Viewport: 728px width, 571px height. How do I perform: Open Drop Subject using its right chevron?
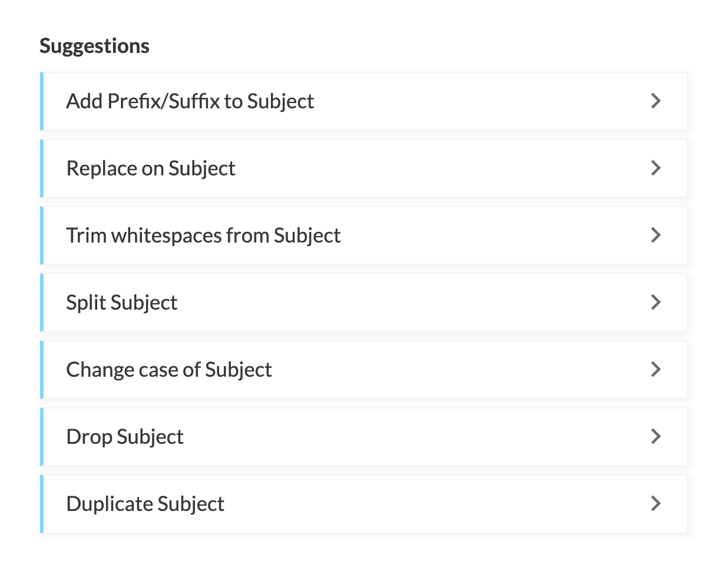point(656,437)
